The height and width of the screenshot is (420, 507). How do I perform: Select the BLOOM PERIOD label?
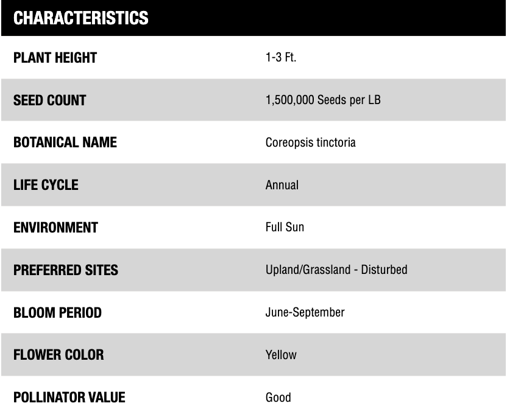coord(57,313)
